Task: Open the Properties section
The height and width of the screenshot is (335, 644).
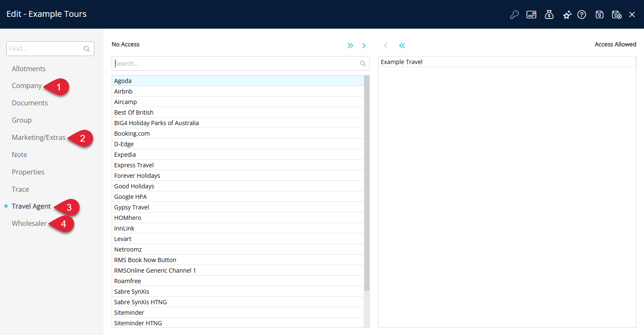Action: pos(28,172)
